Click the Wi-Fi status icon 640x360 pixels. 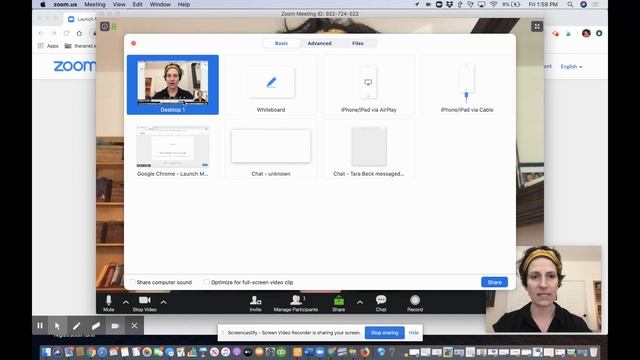[x=493, y=4]
